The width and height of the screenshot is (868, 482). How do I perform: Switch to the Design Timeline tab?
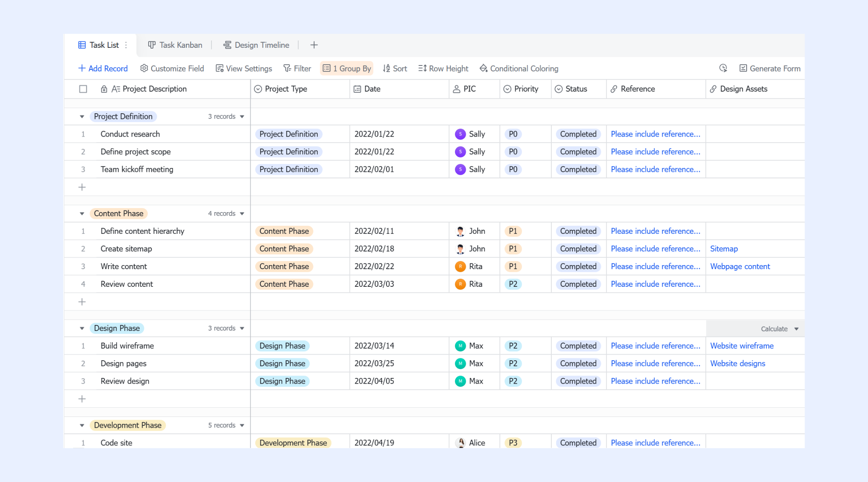tap(256, 45)
